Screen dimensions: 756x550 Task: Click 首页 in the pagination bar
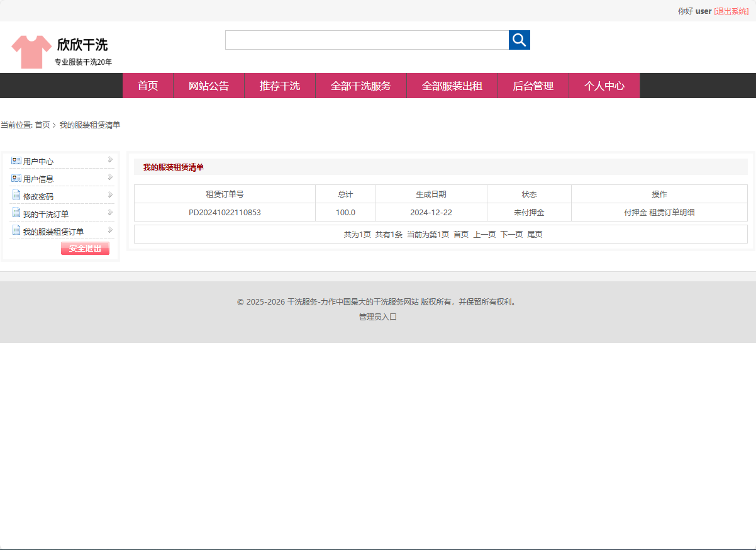(x=461, y=235)
